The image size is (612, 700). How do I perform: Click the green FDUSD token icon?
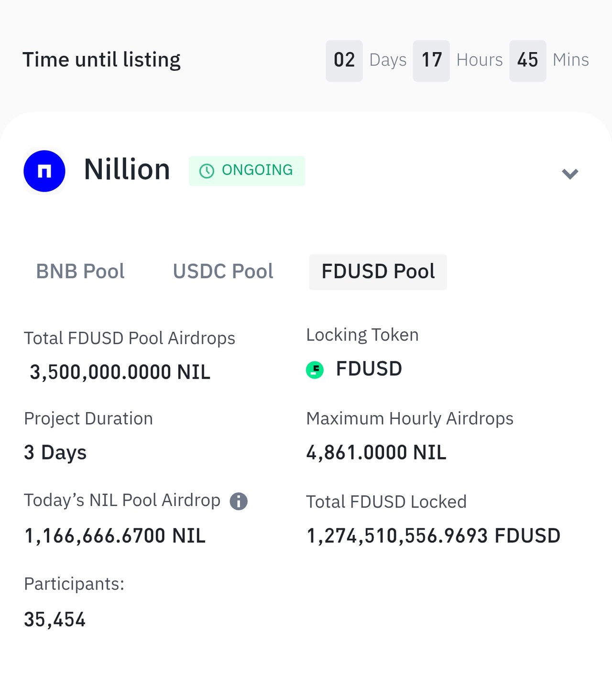315,370
